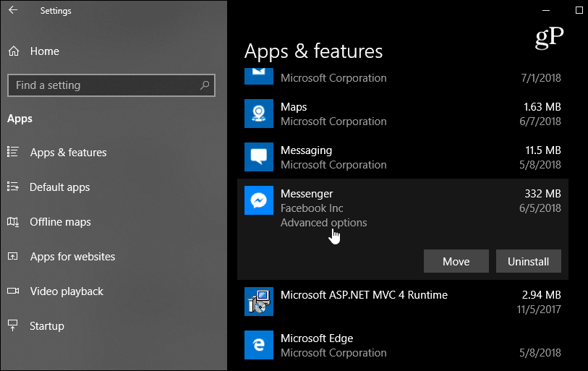Image resolution: width=588 pixels, height=371 pixels.
Task: Click the back arrow in Settings
Action: click(13, 10)
